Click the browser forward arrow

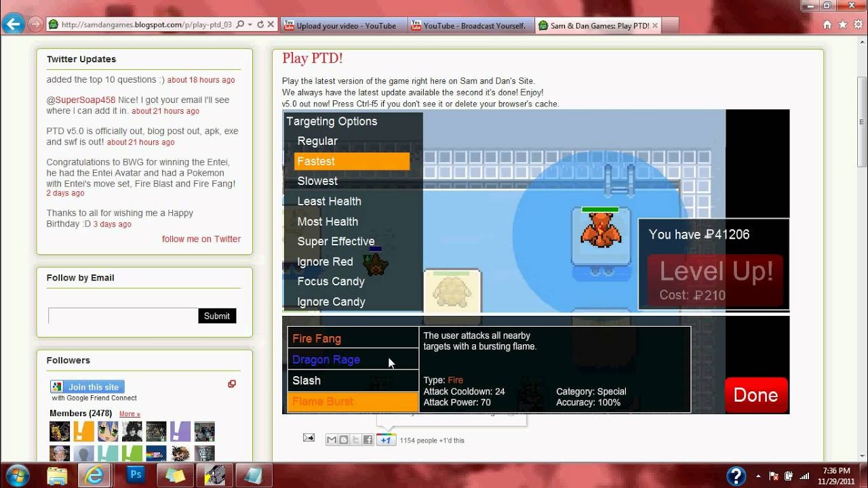[35, 25]
